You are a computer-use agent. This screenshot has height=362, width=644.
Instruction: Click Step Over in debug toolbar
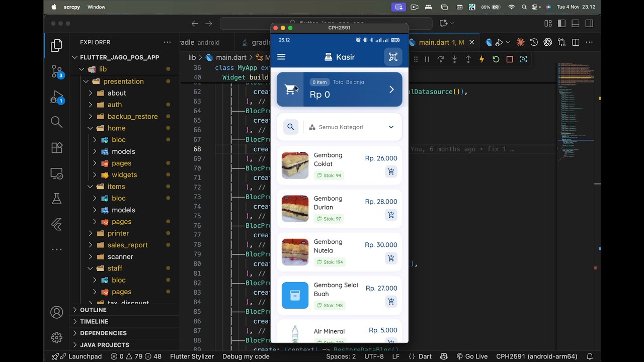(441, 59)
